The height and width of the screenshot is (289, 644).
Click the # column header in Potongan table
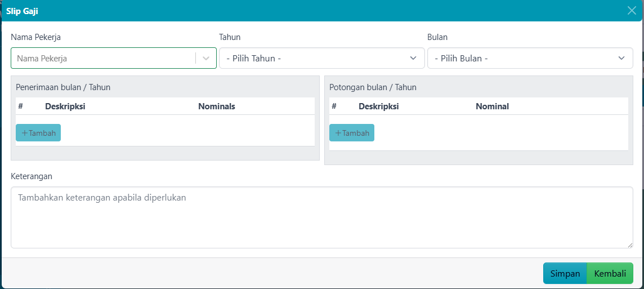pos(334,106)
